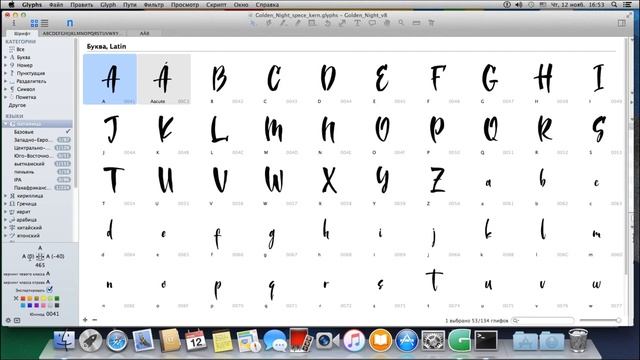Select the uppercase Z glyph cell
Image resolution: width=640 pixels, height=360 pixels.
(436, 182)
